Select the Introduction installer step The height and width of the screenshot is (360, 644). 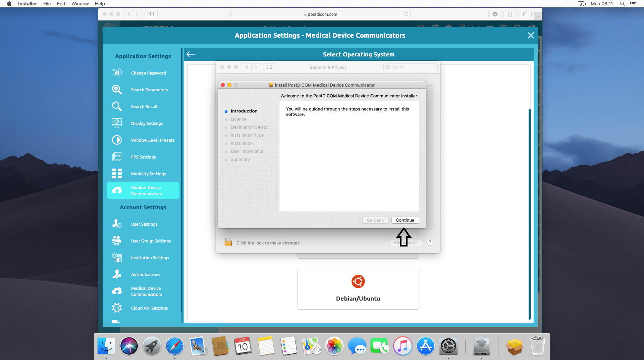pyautogui.click(x=244, y=111)
